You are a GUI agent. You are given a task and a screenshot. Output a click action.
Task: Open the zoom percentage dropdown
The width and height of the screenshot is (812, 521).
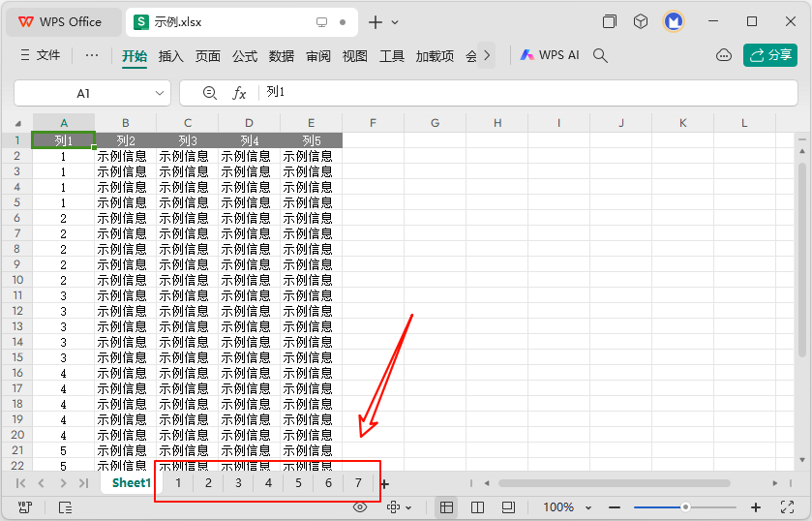(x=564, y=506)
